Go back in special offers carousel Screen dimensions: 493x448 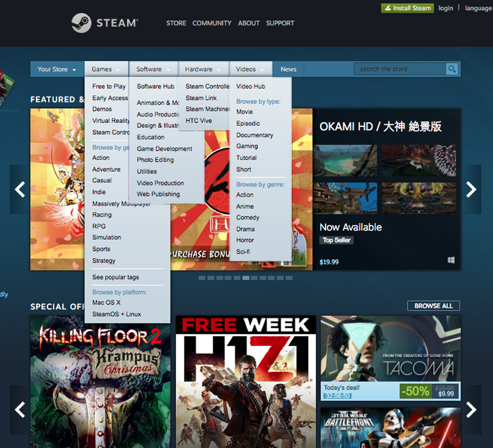[x=20, y=410]
